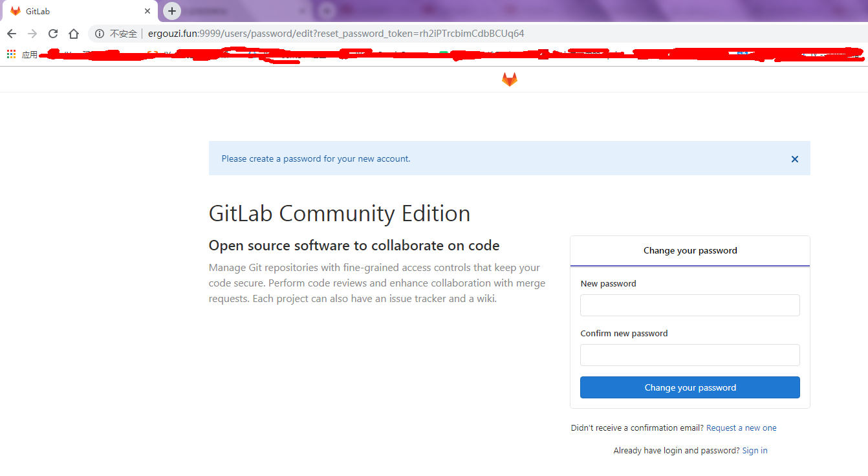
Task: Focus the New password field
Action: pos(690,305)
